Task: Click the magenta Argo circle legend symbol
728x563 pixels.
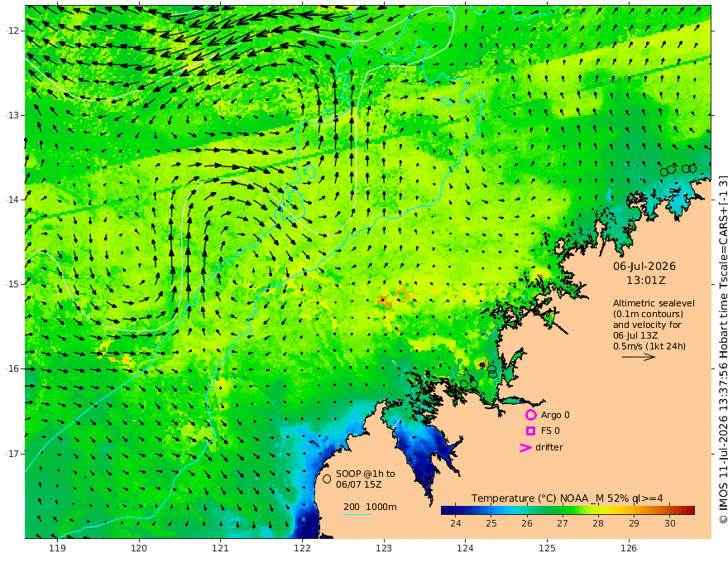Action: point(530,415)
